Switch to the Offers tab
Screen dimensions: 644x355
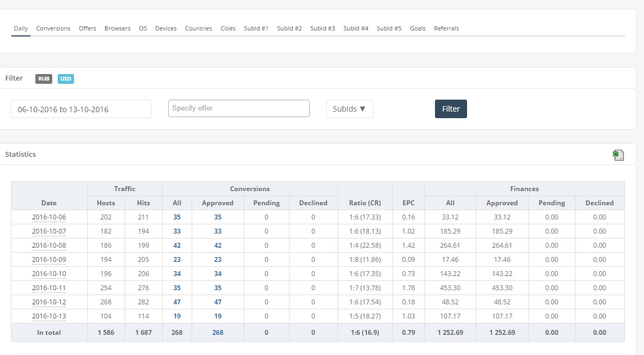88,28
